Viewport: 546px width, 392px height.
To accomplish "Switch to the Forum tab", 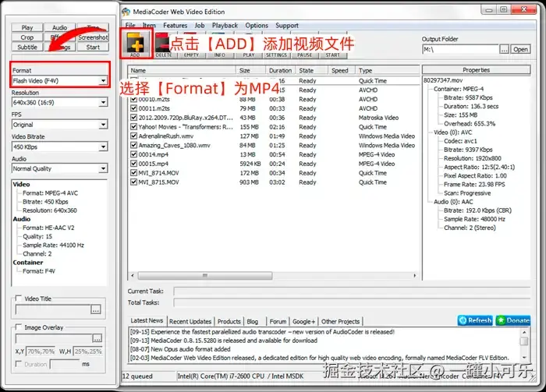I will [x=278, y=321].
